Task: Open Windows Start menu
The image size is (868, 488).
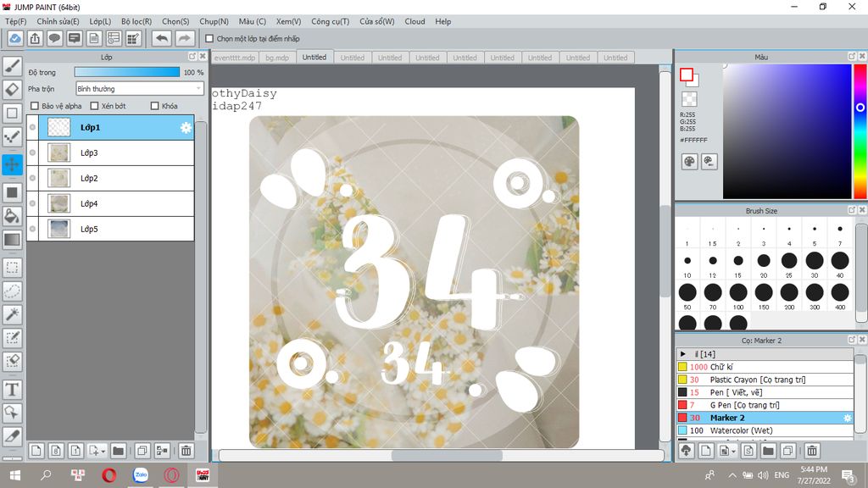Action: 15,474
